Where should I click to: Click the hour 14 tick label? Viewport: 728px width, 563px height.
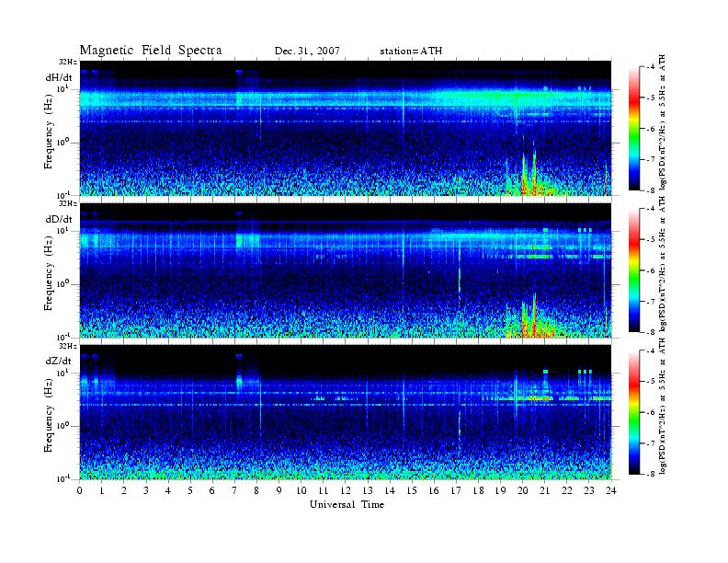click(390, 490)
